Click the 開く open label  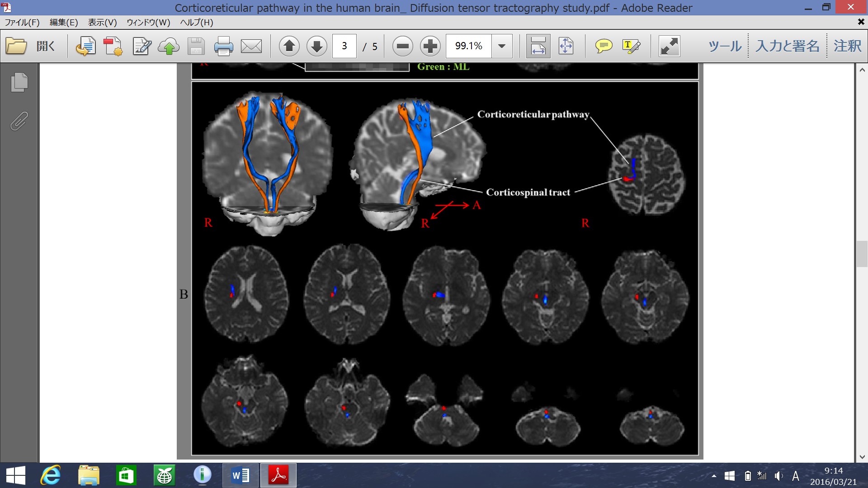click(46, 46)
